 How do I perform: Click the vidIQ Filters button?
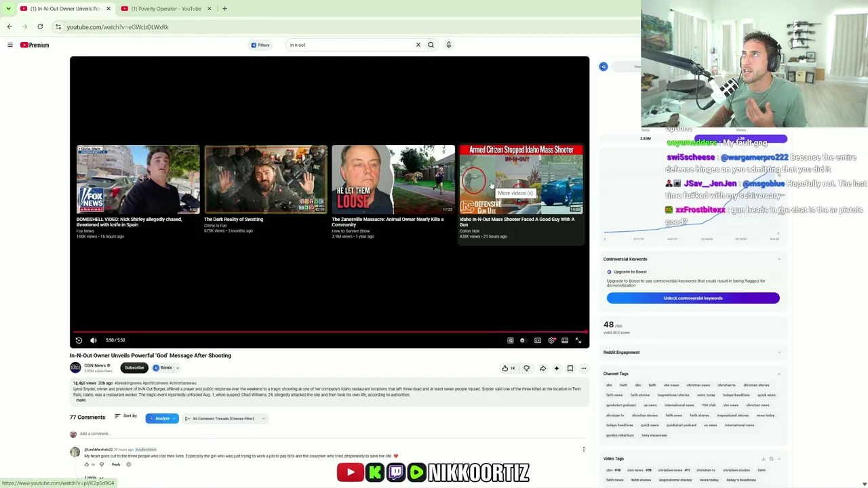pyautogui.click(x=260, y=45)
